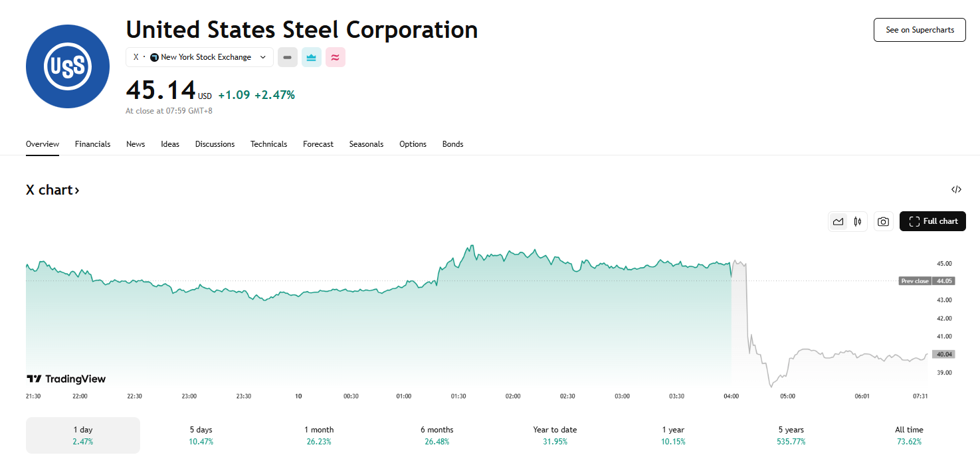Click the Prev close 44.05 label
Viewport: 980px width, 463px height.
[927, 281]
